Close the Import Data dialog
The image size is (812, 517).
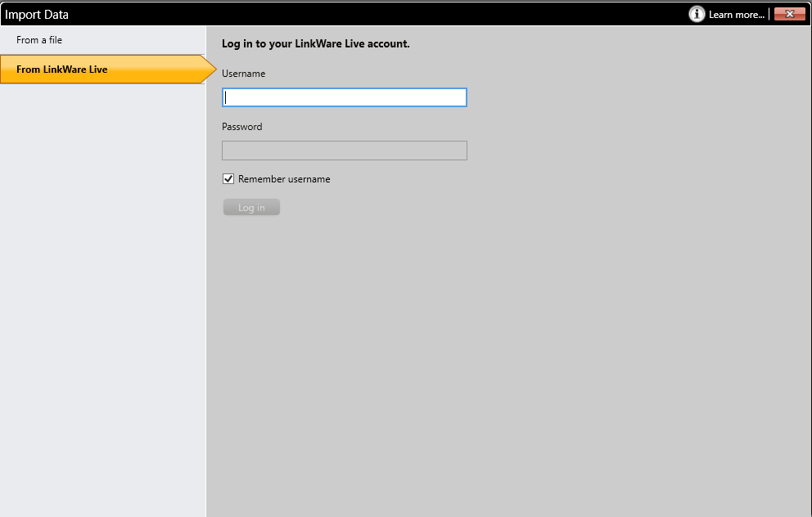click(789, 14)
